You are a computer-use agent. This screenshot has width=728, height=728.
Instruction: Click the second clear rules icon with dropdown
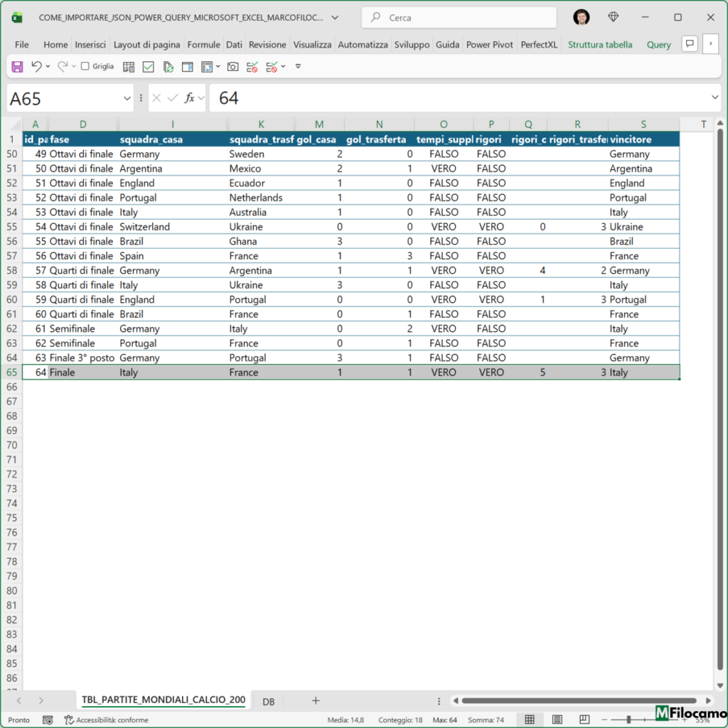tap(272, 67)
